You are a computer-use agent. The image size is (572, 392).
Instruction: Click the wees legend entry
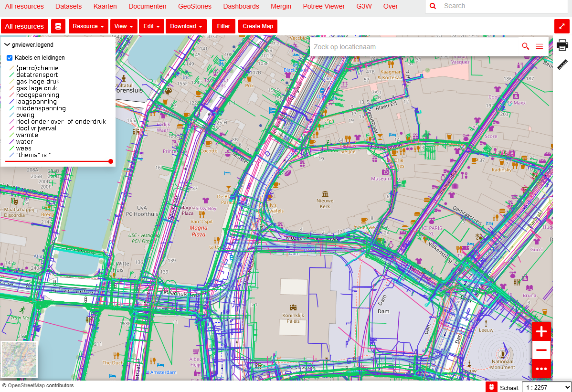24,148
